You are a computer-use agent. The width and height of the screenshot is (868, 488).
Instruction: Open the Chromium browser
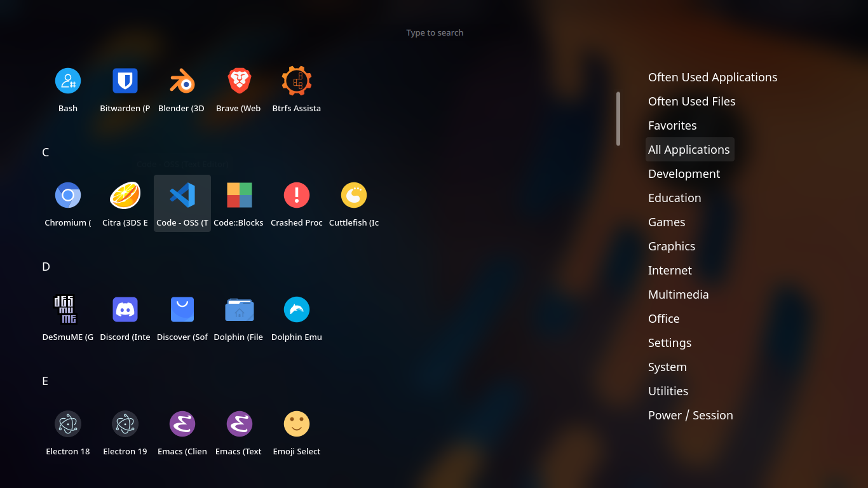click(68, 203)
